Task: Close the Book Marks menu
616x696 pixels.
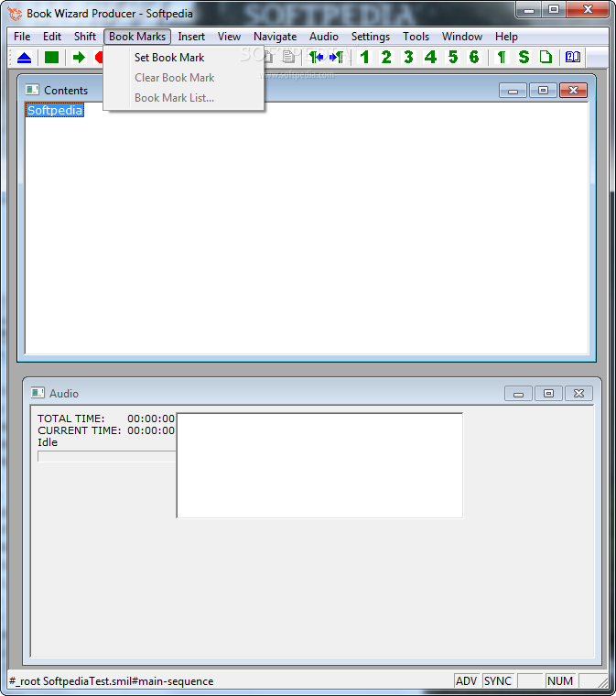Action: click(x=137, y=37)
